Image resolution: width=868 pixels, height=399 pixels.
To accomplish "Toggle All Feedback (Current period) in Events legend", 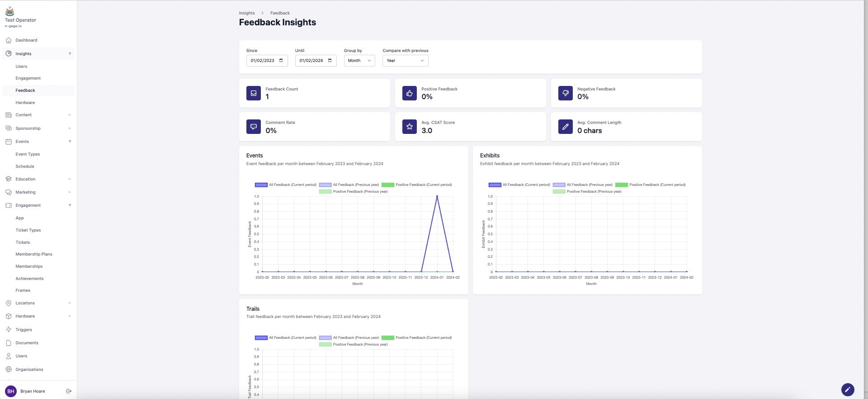I will click(x=285, y=185).
